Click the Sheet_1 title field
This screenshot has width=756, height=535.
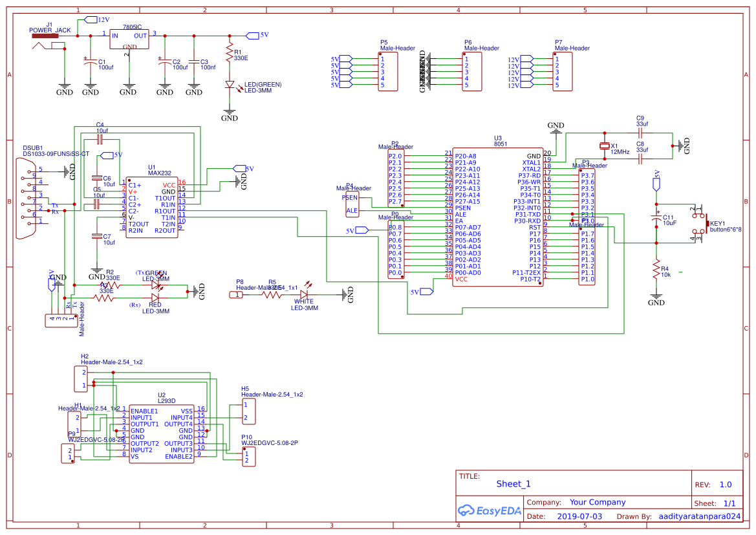pyautogui.click(x=513, y=483)
